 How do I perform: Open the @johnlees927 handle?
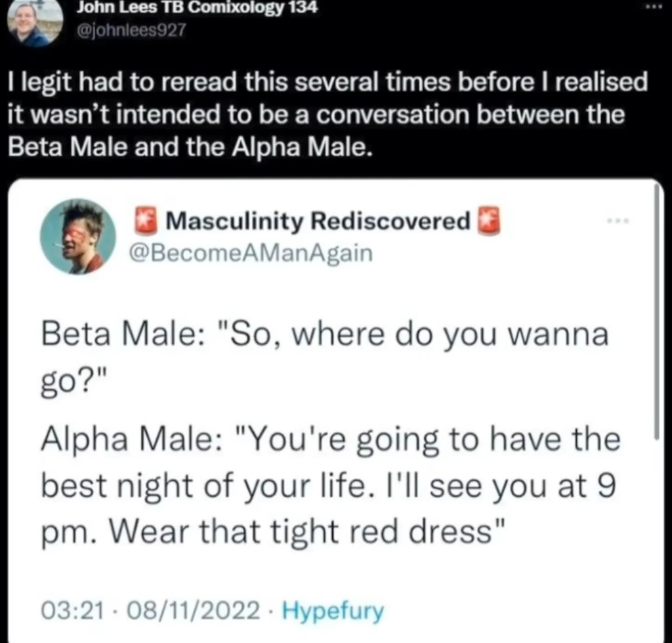pos(131,30)
